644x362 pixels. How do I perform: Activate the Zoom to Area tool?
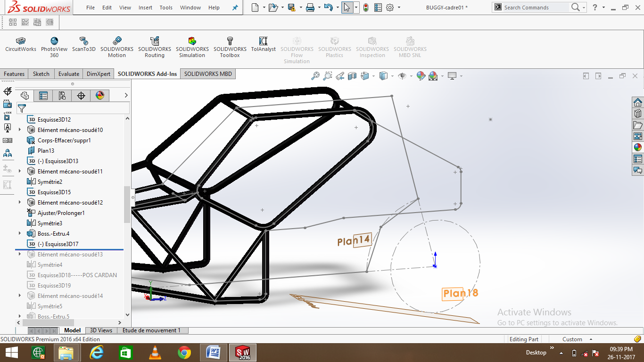point(328,76)
